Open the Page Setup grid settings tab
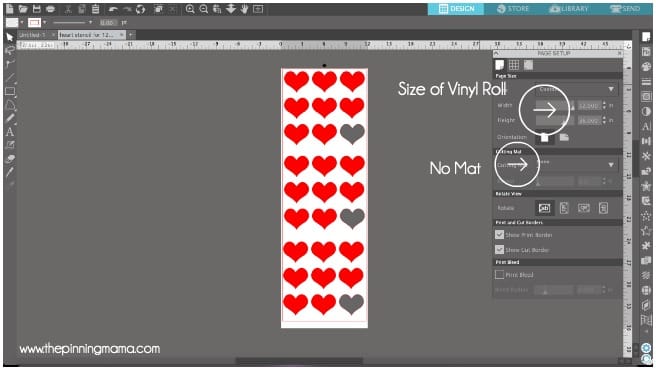This screenshot has width=656, height=370. (x=514, y=65)
